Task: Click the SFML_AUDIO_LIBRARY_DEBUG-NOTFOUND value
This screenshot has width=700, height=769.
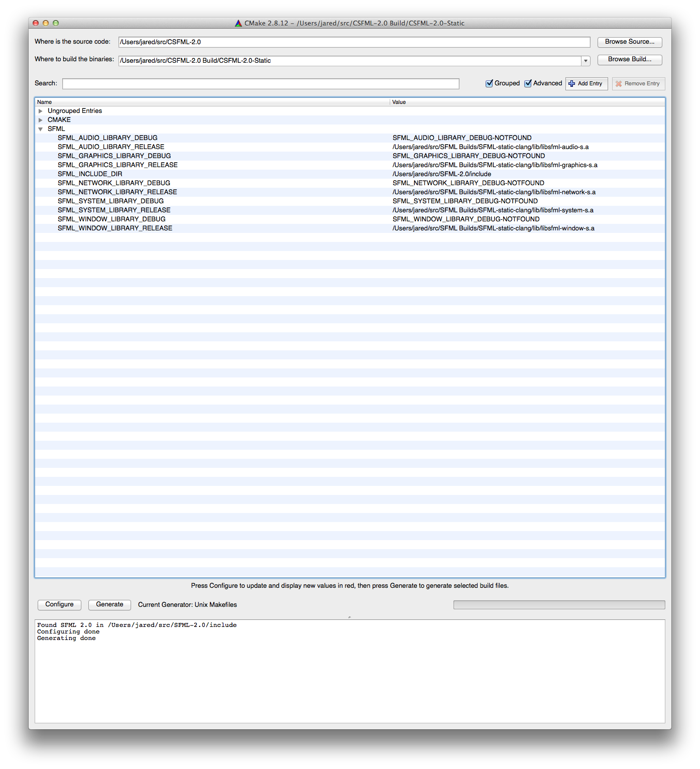Action: pos(462,138)
